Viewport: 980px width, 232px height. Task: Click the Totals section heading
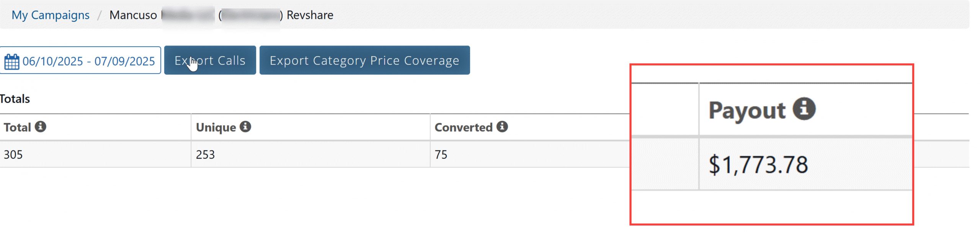tap(15, 99)
